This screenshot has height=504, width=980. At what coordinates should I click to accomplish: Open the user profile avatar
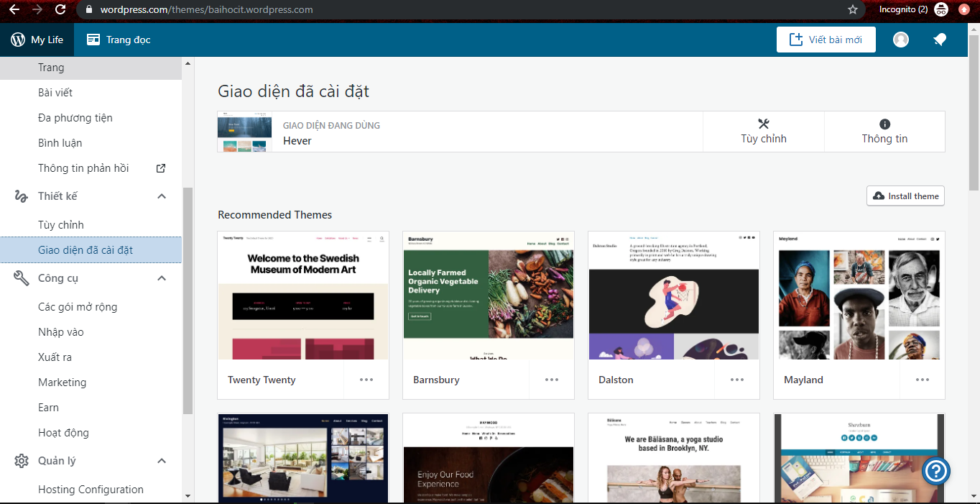point(901,40)
